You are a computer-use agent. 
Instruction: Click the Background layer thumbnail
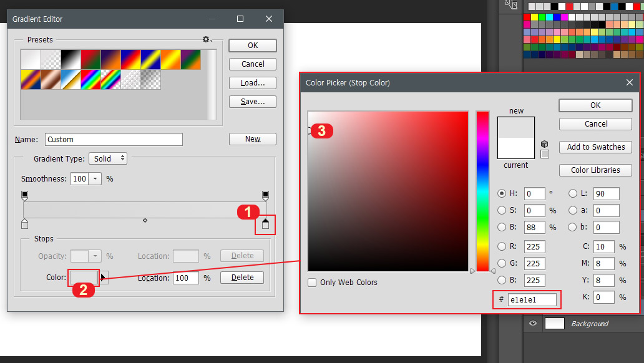click(555, 323)
